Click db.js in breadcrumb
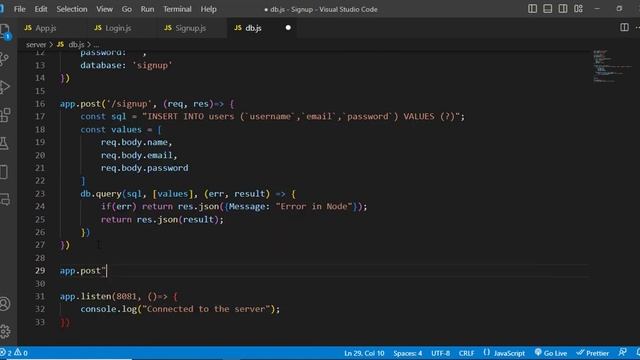Viewport: 640px width, 360px height. pos(76,44)
